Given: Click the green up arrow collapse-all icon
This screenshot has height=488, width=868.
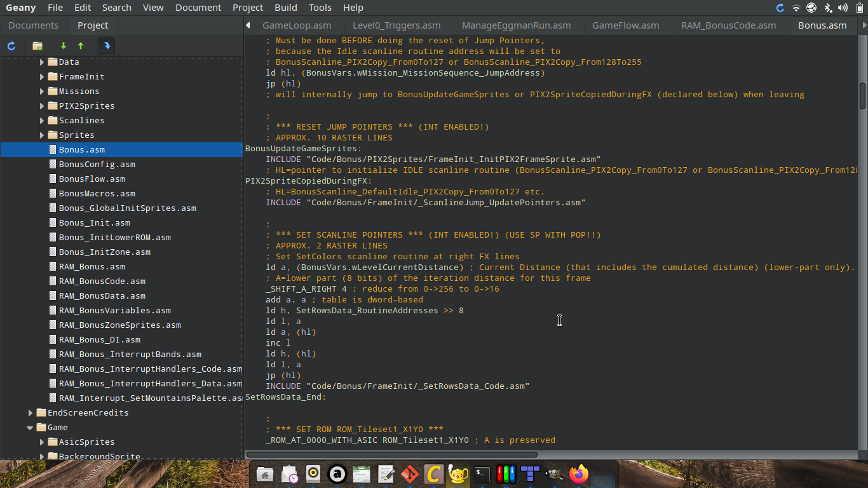Looking at the screenshot, I should click(81, 46).
